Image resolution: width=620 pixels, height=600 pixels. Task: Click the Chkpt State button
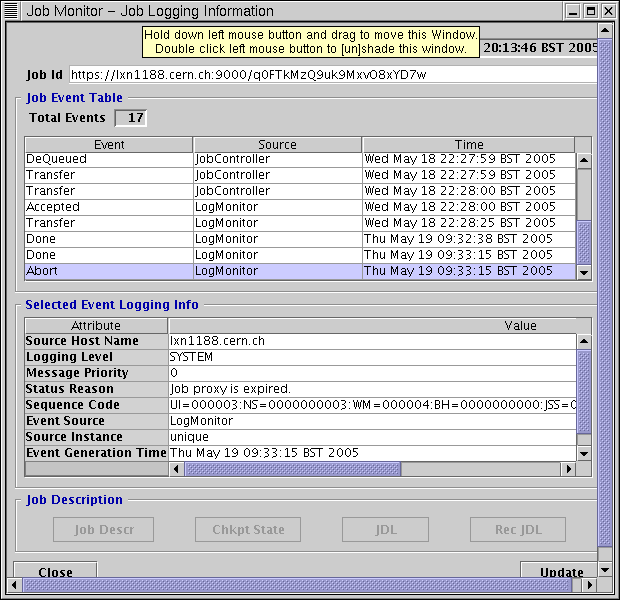point(248,530)
